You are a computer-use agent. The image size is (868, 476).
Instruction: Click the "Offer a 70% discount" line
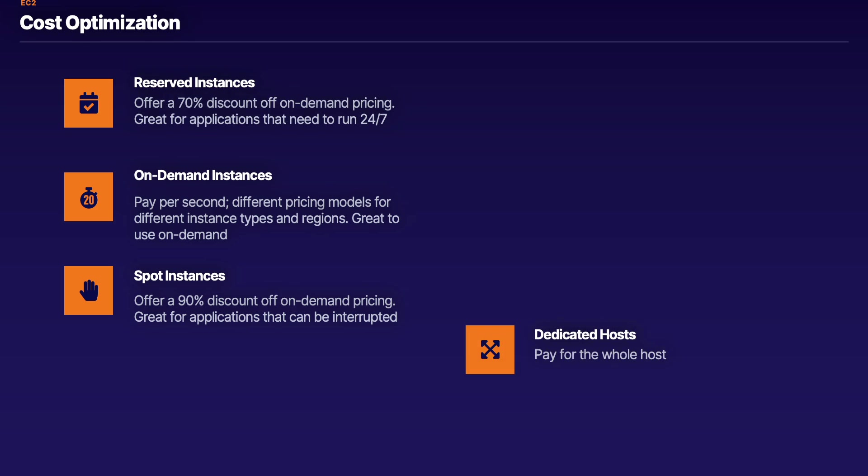[x=264, y=103]
